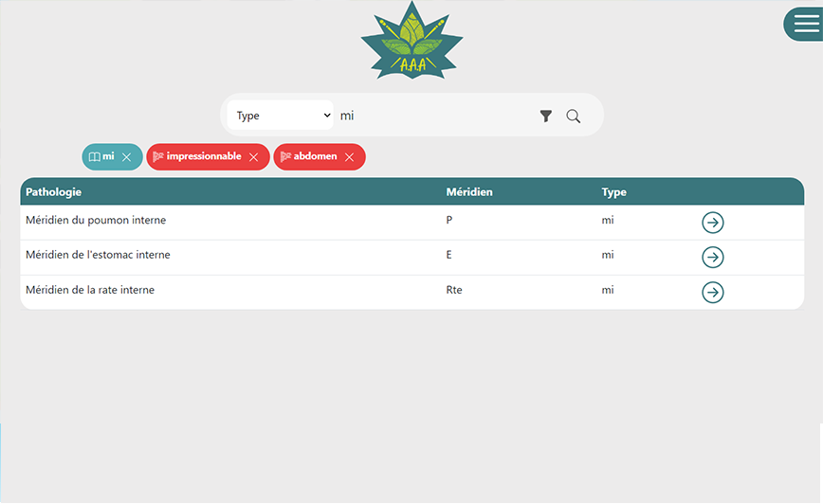Go to Méridien de la rate interne details
This screenshot has height=504, width=823.
712,292
